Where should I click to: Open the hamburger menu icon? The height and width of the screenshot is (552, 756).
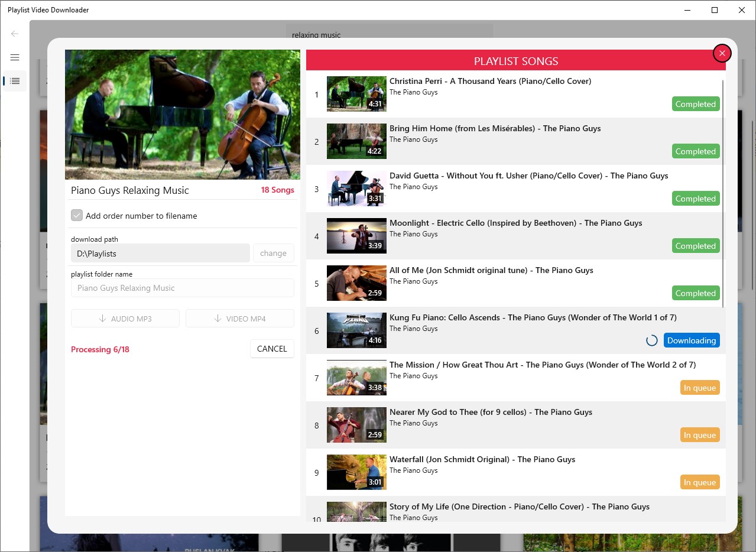pyautogui.click(x=15, y=57)
